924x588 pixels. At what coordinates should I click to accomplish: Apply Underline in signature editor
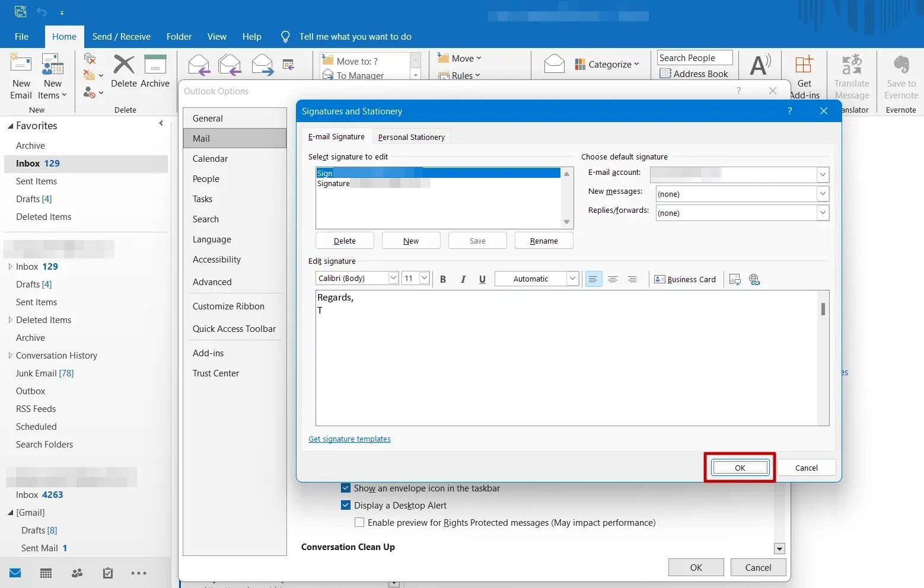(482, 279)
